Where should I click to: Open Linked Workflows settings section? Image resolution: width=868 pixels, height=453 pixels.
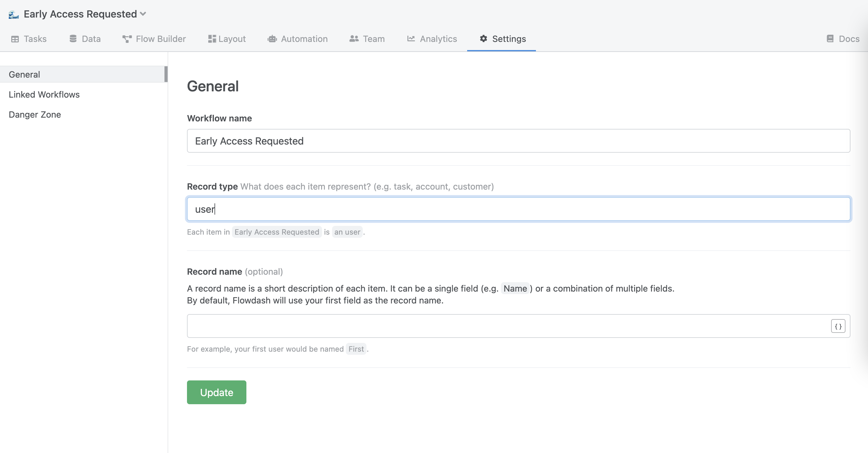(44, 94)
